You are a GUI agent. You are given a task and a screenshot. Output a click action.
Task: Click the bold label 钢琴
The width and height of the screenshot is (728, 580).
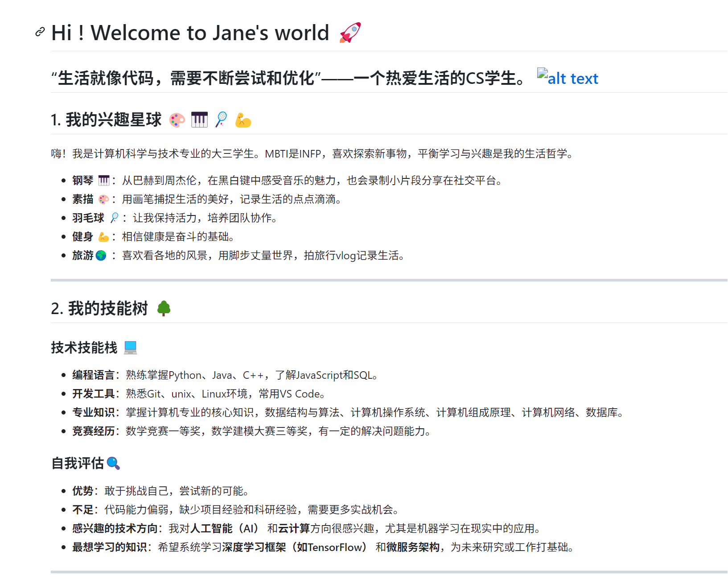(83, 180)
